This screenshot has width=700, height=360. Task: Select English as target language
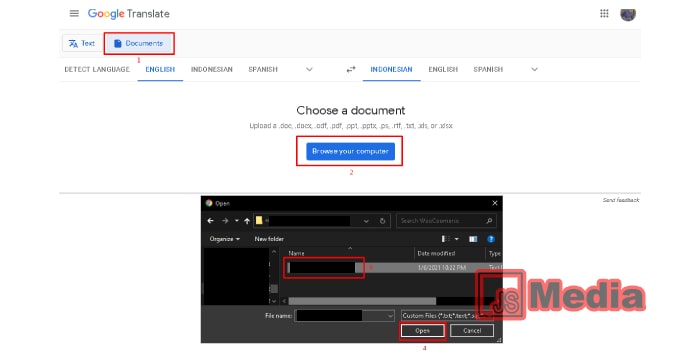pyautogui.click(x=443, y=69)
